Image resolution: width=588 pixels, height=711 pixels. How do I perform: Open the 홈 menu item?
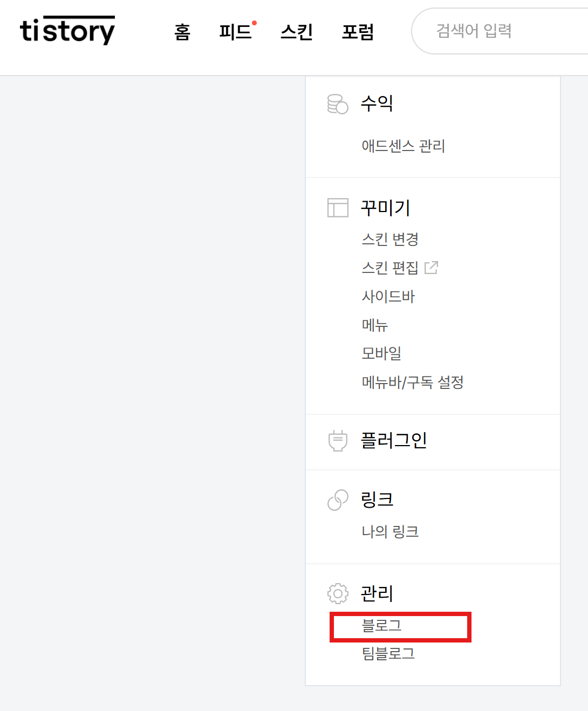pos(182,32)
